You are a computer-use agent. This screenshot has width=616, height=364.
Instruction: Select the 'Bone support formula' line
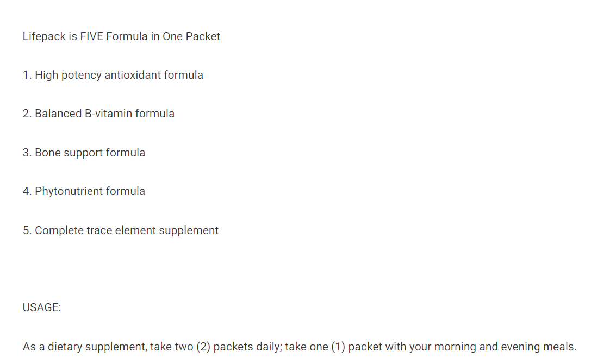click(84, 153)
